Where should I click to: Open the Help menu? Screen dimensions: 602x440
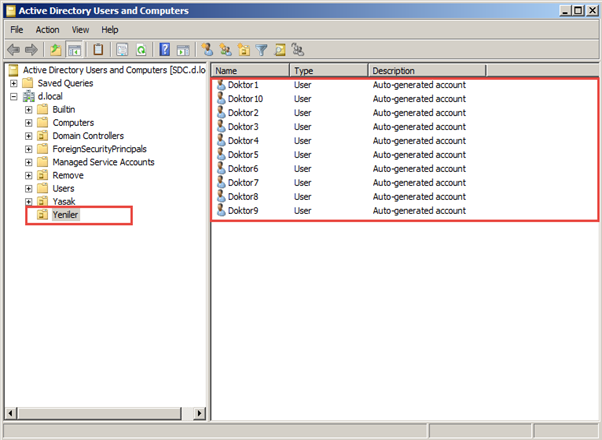click(x=109, y=30)
